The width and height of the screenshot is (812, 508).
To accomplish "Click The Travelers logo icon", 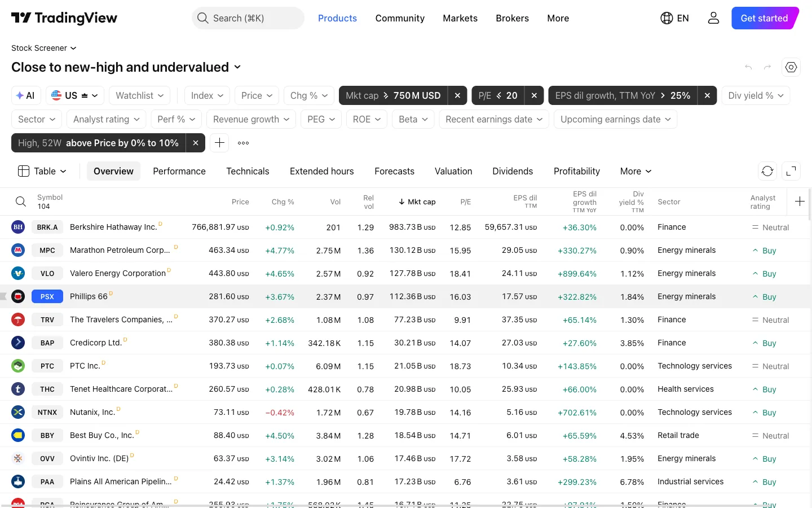I will (18, 319).
